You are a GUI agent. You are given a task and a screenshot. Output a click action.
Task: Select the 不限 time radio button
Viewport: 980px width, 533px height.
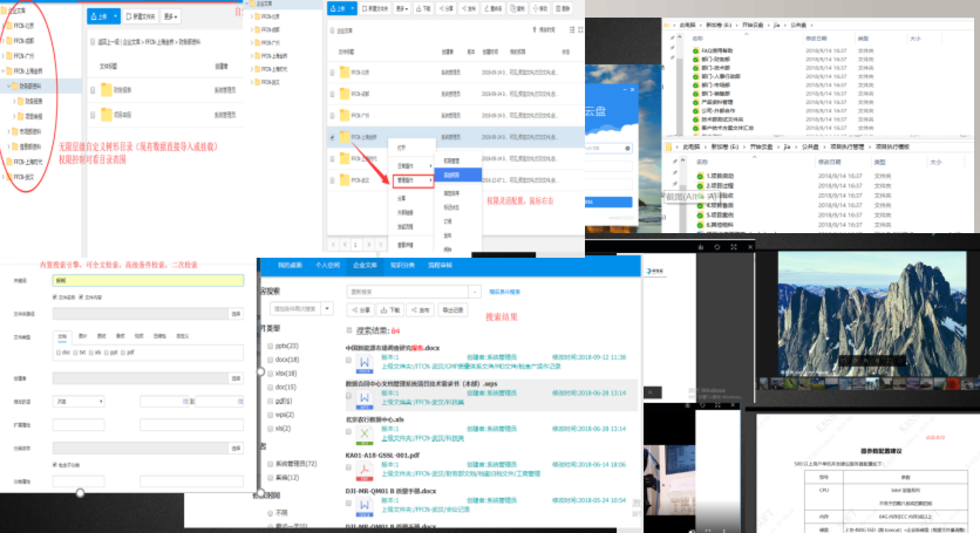click(270, 513)
